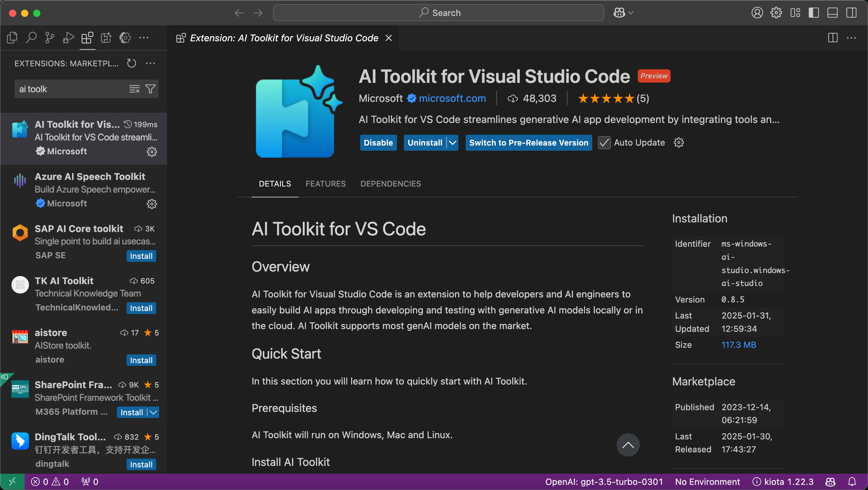Open the Run and Debug view
The width and height of the screenshot is (868, 490).
pos(68,37)
